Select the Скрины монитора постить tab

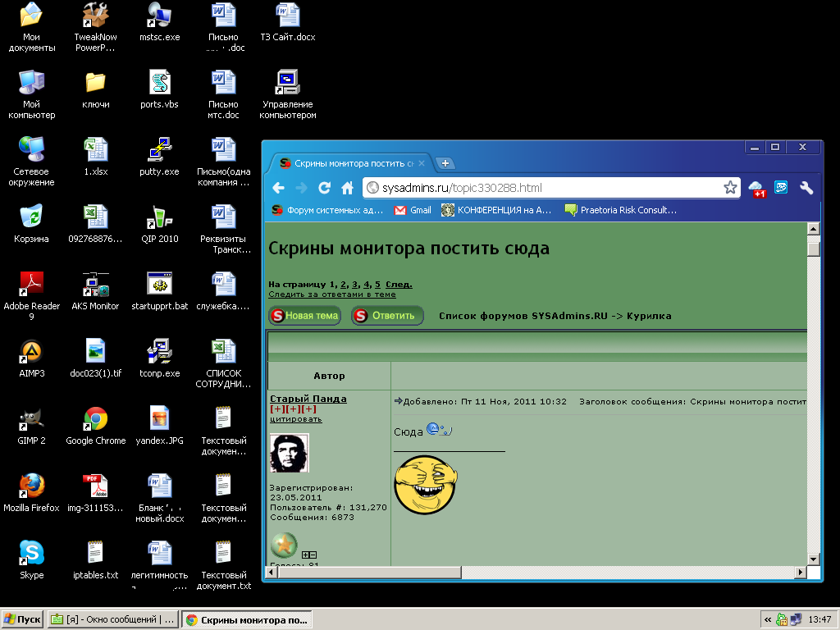pos(352,163)
